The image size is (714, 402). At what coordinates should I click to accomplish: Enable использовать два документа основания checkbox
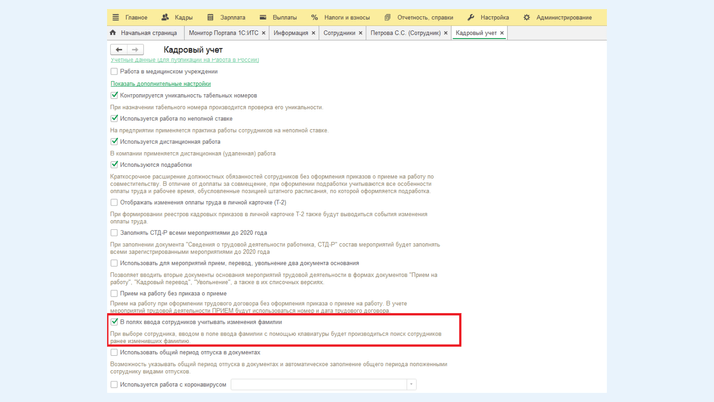click(x=114, y=263)
